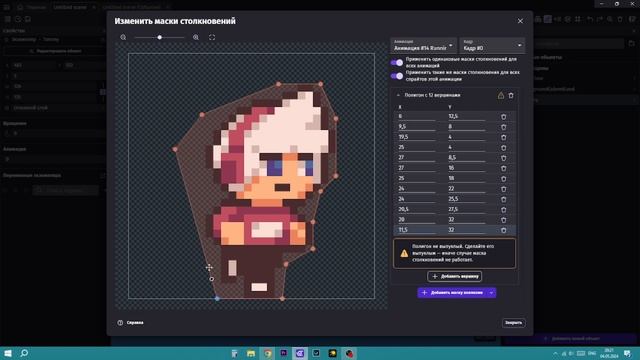This screenshot has width=640, height=360.
Task: Click the Добавить маску коллизии button
Action: (x=452, y=293)
